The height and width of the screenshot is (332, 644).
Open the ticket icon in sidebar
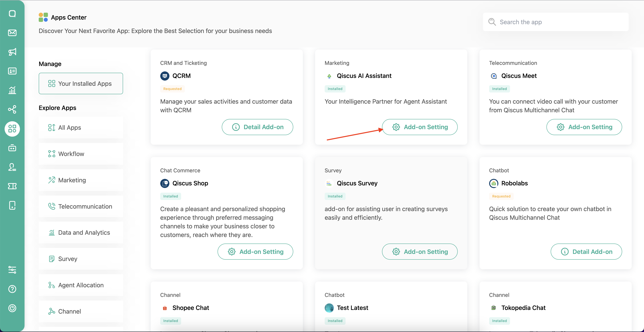pyautogui.click(x=12, y=186)
